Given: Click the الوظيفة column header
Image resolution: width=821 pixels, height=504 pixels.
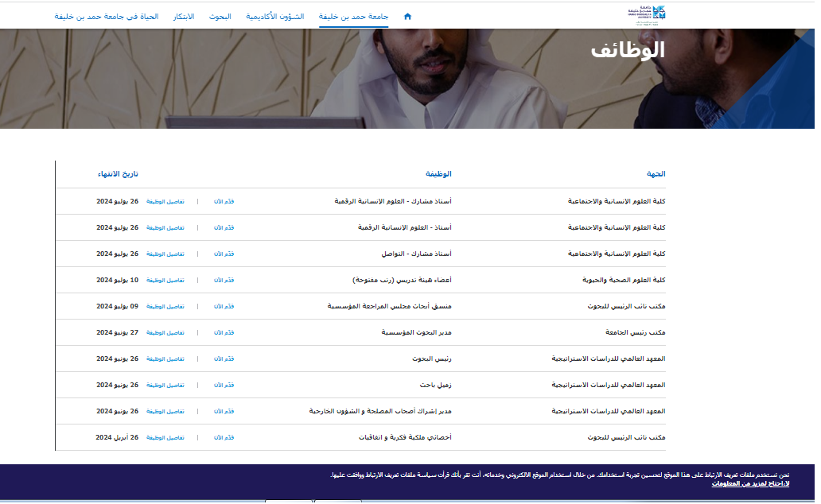Looking at the screenshot, I should click(x=438, y=173).
